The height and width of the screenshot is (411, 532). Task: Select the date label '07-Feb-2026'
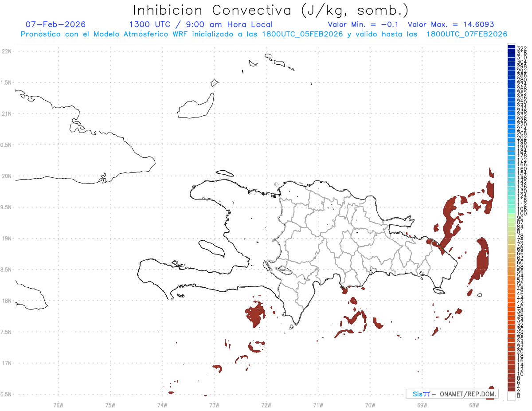(x=56, y=24)
